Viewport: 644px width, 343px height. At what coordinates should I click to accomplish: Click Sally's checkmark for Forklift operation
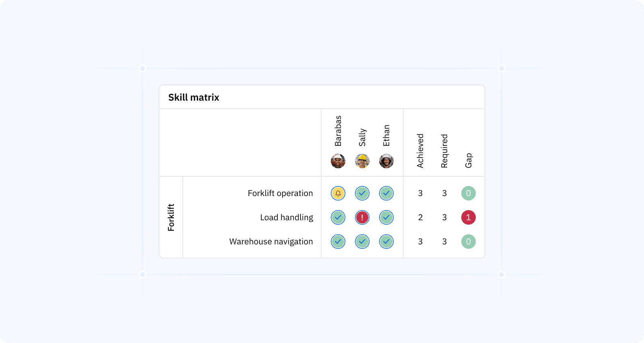(x=362, y=193)
